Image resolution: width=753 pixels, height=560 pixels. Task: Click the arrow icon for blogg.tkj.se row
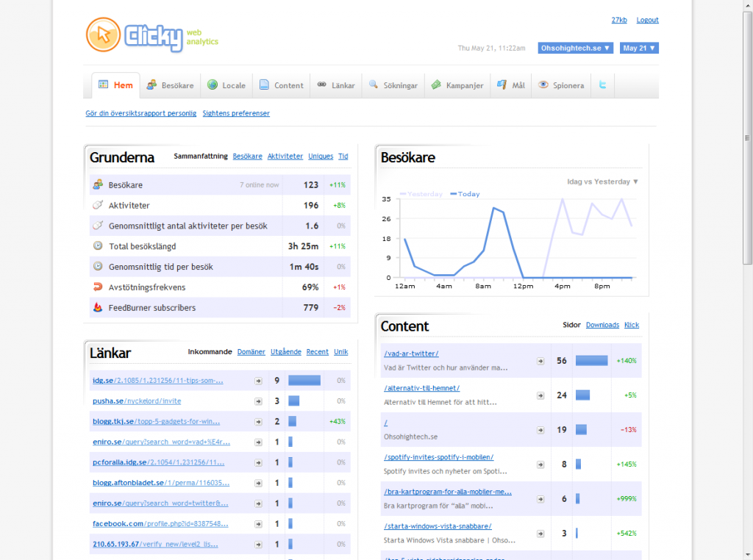point(258,422)
